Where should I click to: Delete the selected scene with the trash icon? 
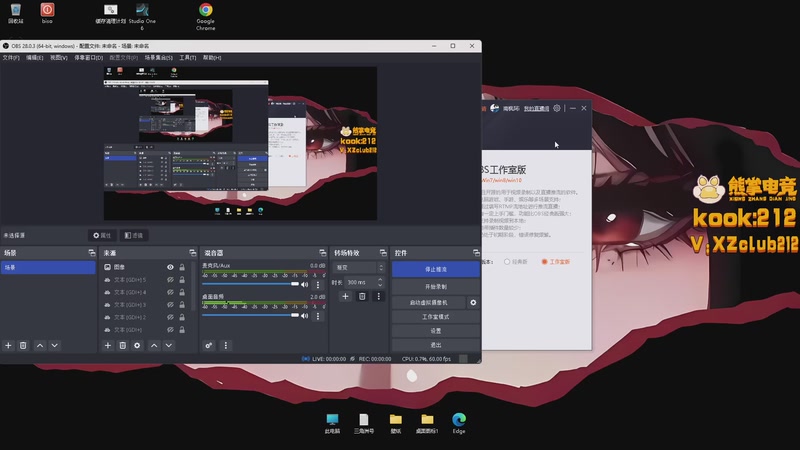23,345
